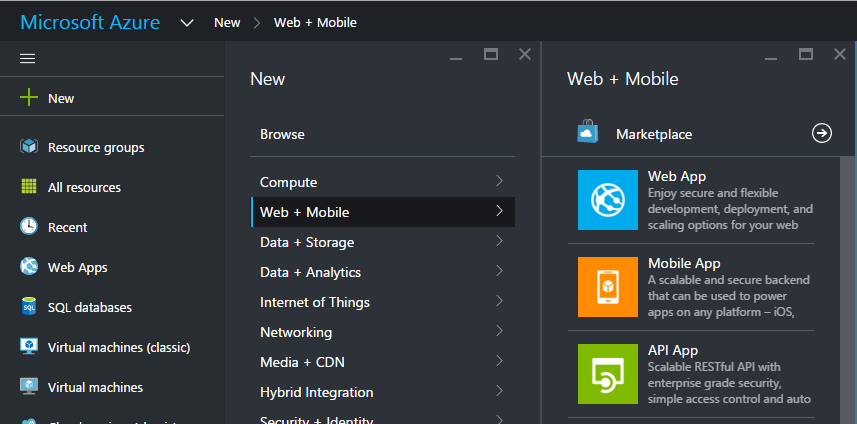Open the hamburger menu icon in sidebar
This screenshot has height=424, width=857.
pyautogui.click(x=27, y=58)
